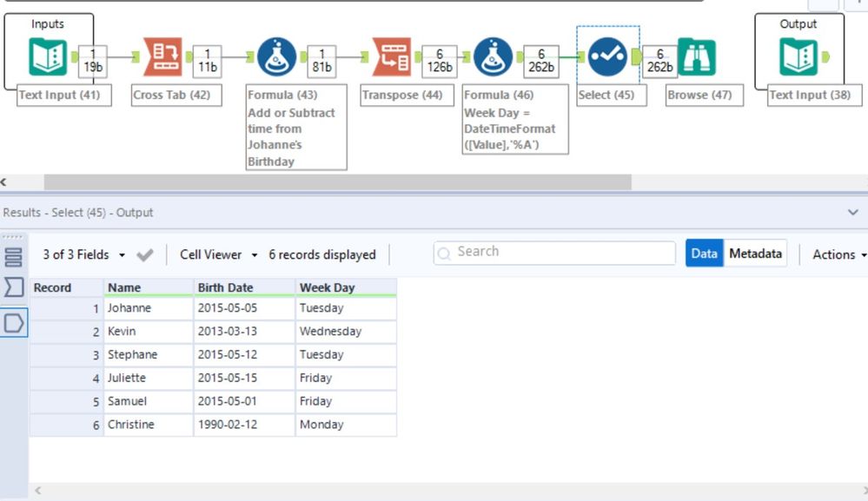Viewport: 868px width, 501px height.
Task: Open the Cell Viewer dropdown
Action: (x=219, y=255)
